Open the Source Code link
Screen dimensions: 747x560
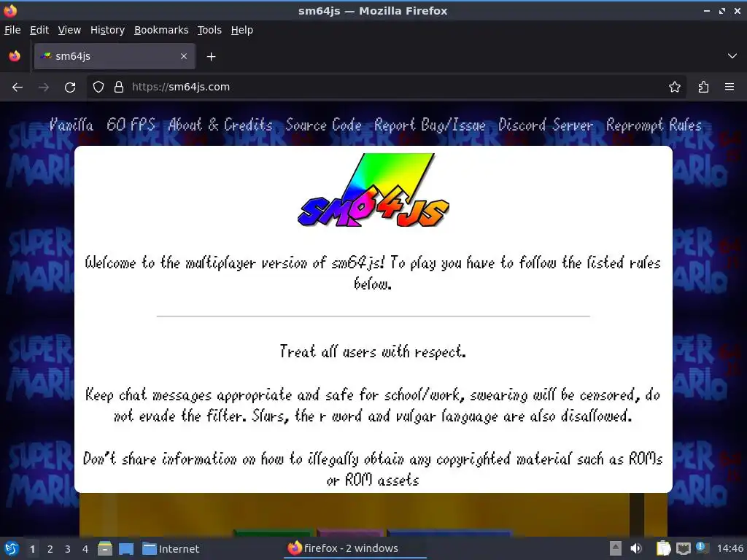pos(323,125)
